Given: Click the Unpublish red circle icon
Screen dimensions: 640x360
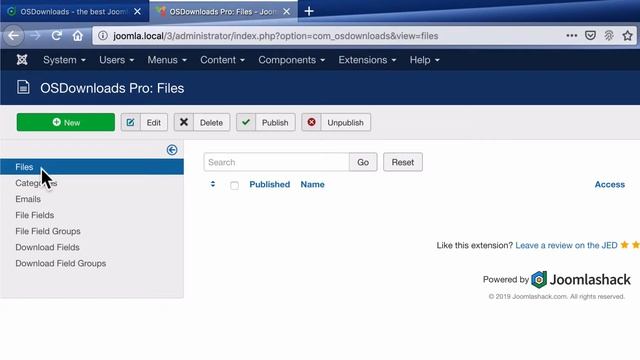Looking at the screenshot, I should coord(311,122).
